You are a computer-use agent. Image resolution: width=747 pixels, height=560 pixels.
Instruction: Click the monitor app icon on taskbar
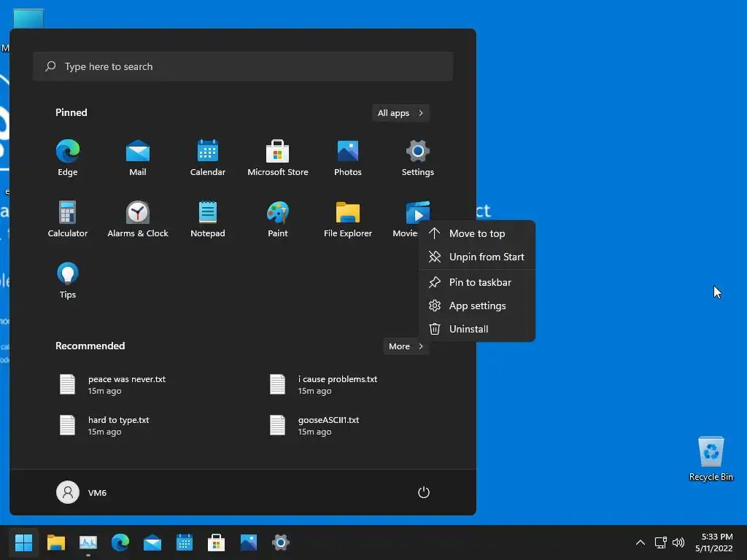click(x=88, y=542)
